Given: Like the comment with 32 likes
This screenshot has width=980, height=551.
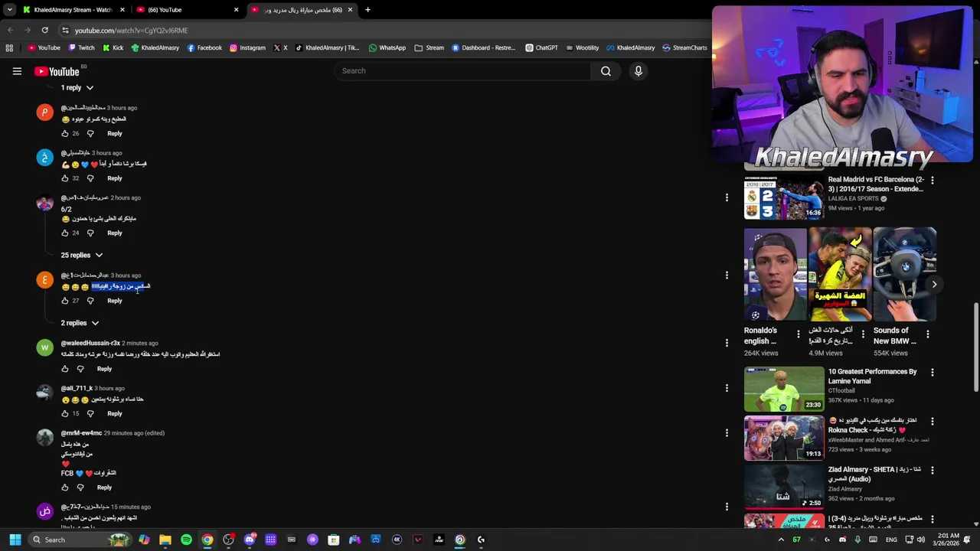Looking at the screenshot, I should tap(65, 178).
